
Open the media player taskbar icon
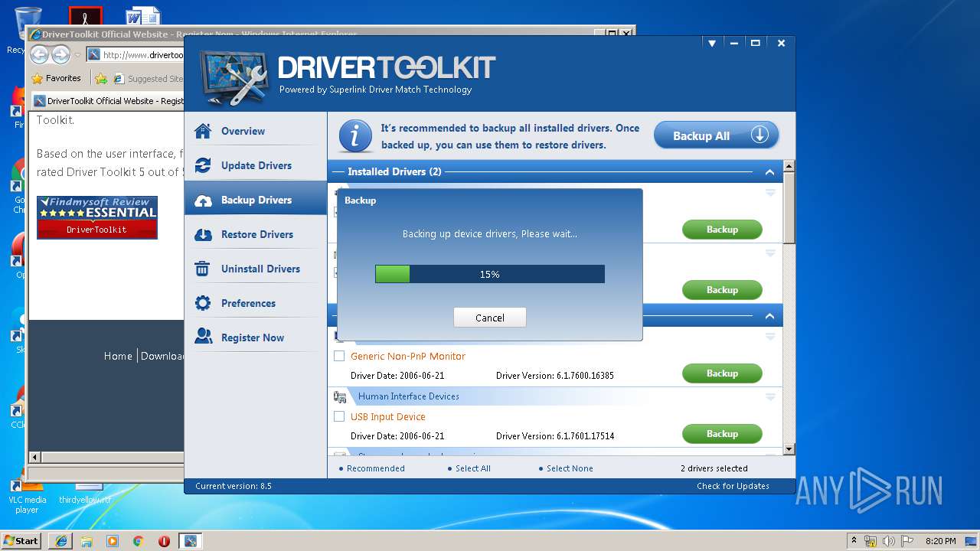pos(113,541)
